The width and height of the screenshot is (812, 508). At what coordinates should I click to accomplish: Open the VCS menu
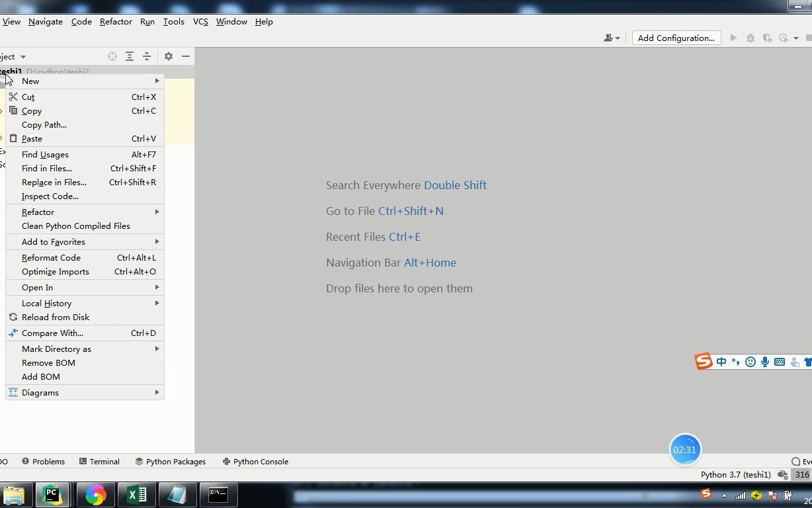200,21
